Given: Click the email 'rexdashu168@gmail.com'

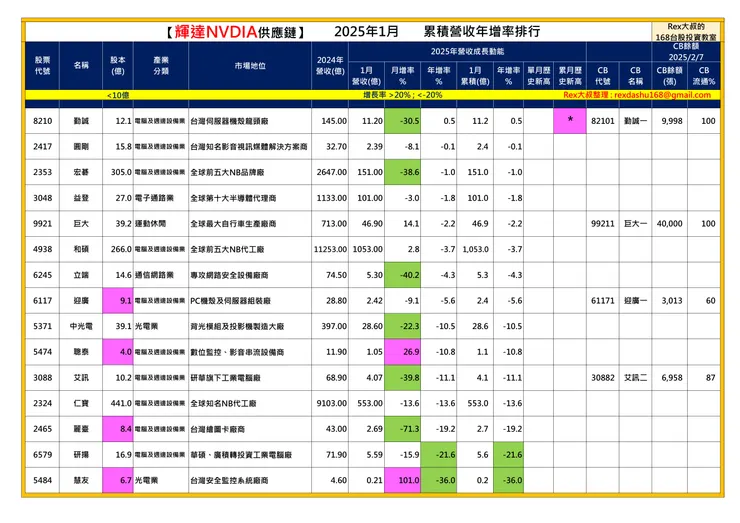Looking at the screenshot, I should [x=662, y=95].
